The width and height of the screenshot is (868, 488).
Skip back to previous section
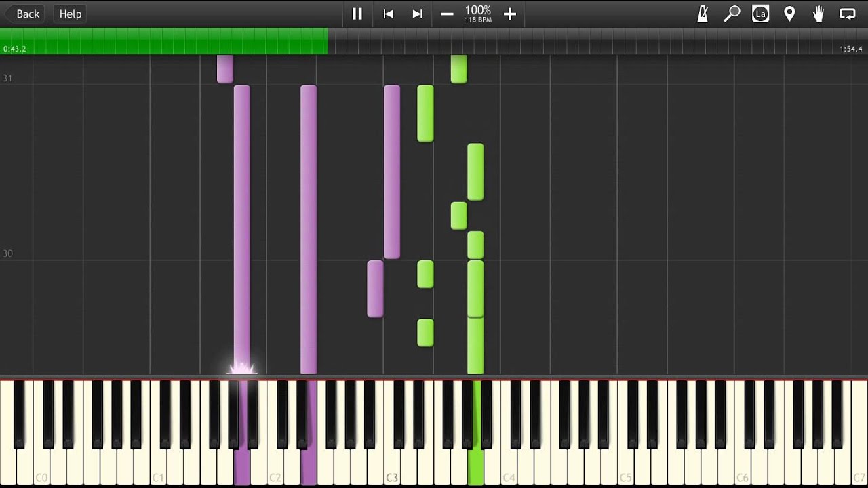coord(389,14)
